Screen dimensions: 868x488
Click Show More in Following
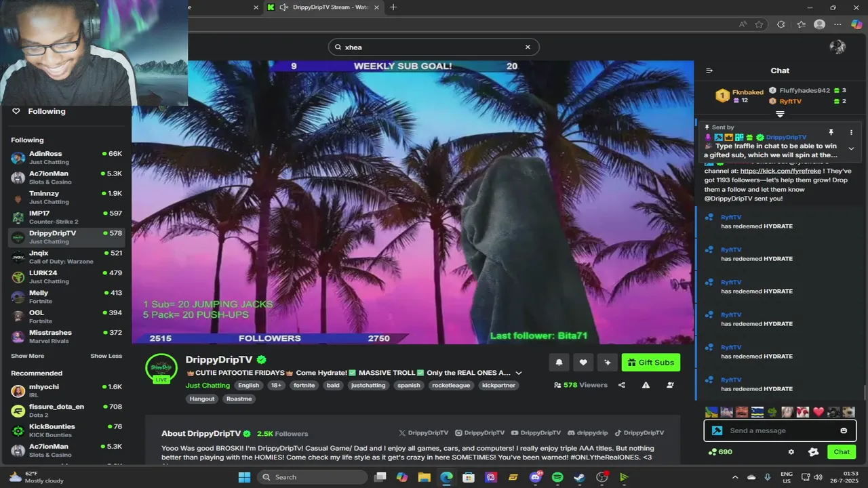coord(27,356)
